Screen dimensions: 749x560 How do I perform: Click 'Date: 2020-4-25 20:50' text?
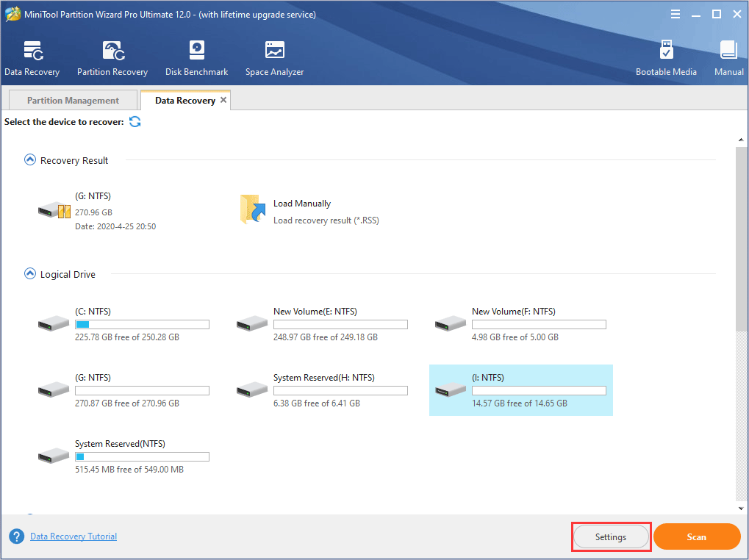point(115,226)
